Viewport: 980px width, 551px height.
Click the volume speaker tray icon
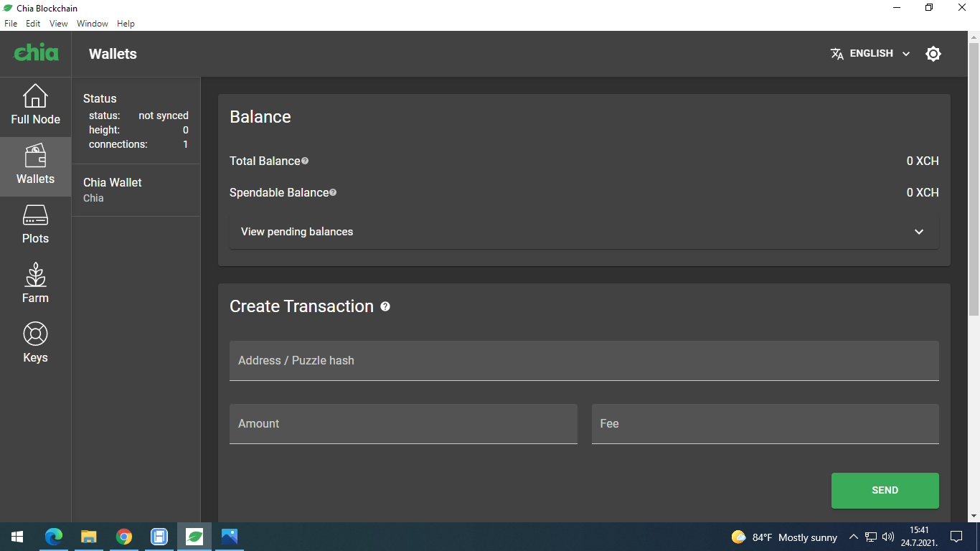(x=888, y=537)
